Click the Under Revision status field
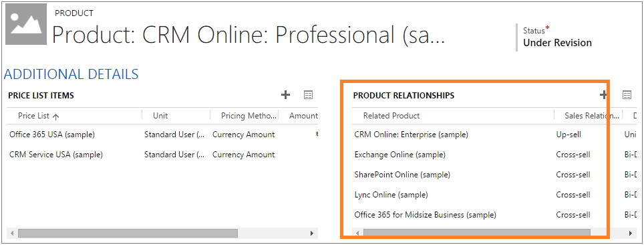Viewport: 644px width, 245px height. [557, 43]
